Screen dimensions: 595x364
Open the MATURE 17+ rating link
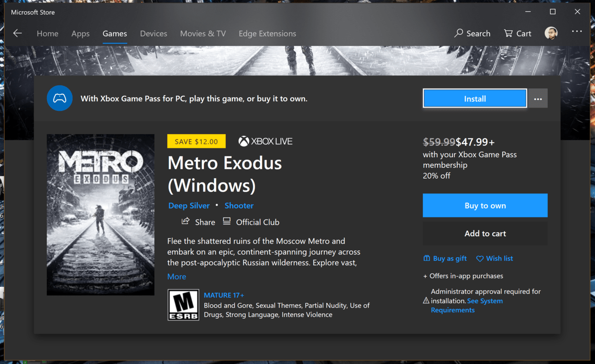point(224,295)
